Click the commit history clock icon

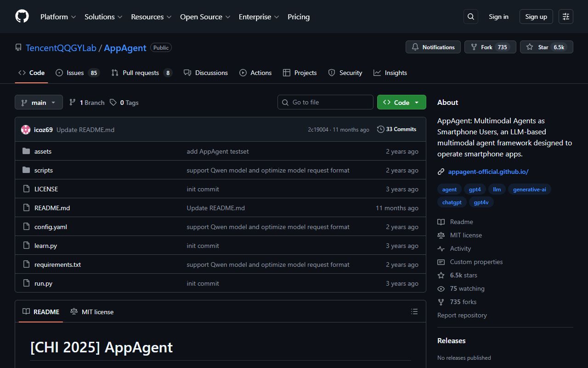[380, 129]
